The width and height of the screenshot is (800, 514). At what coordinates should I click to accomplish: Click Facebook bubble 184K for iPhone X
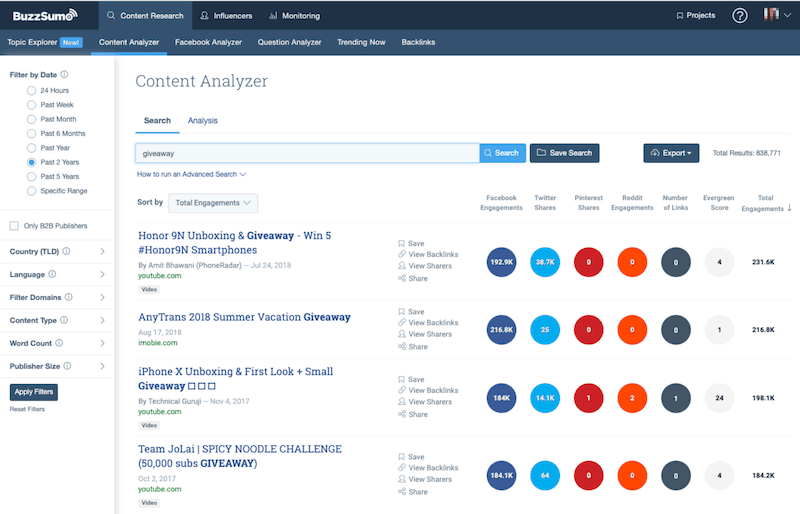[x=502, y=398]
